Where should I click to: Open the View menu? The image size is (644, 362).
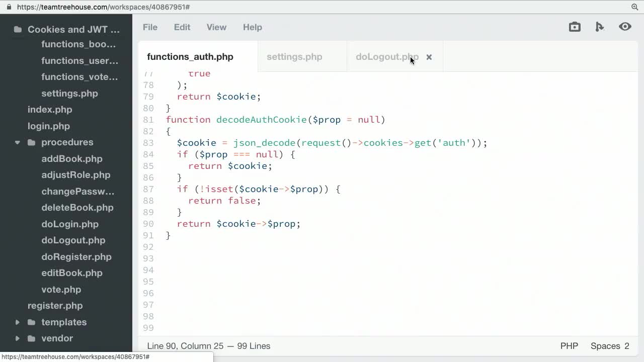[216, 27]
